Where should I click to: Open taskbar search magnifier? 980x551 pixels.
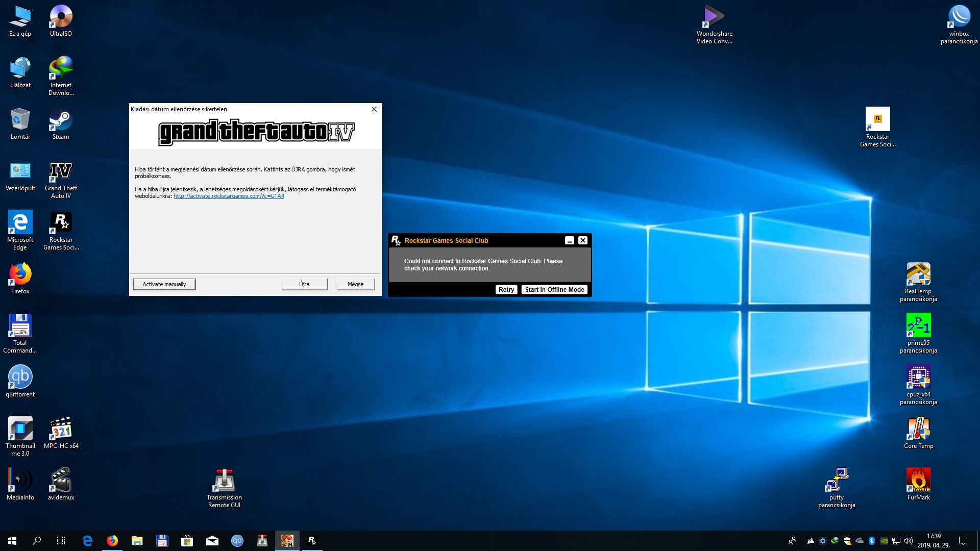(x=37, y=541)
